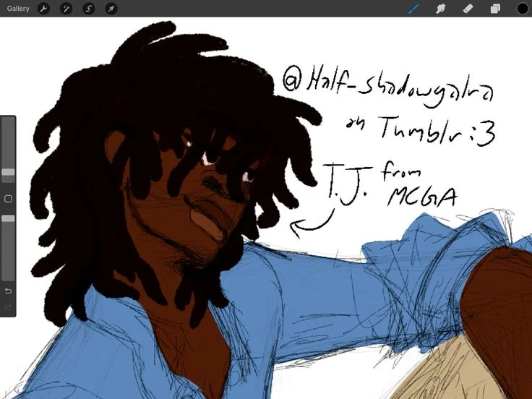Tap the square modifier button in sidebar
The width and height of the screenshot is (532, 399).
8,199
